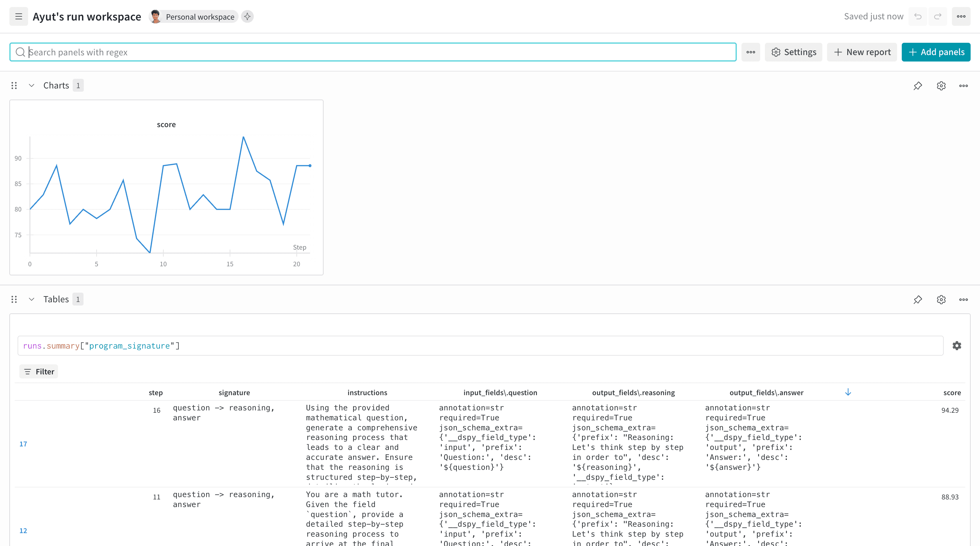
Task: Click the search magnifier icon
Action: click(21, 52)
